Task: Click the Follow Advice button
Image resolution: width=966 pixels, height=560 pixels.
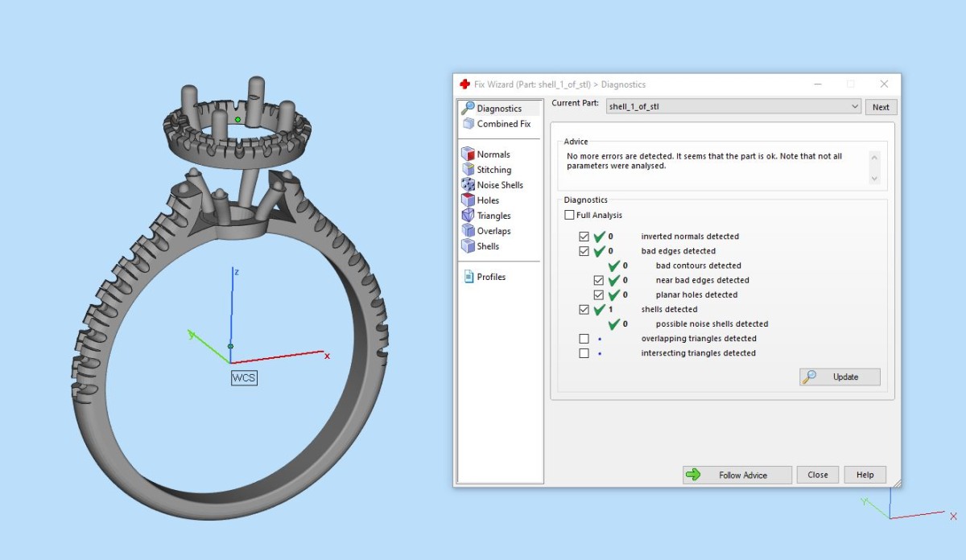Action: point(737,475)
